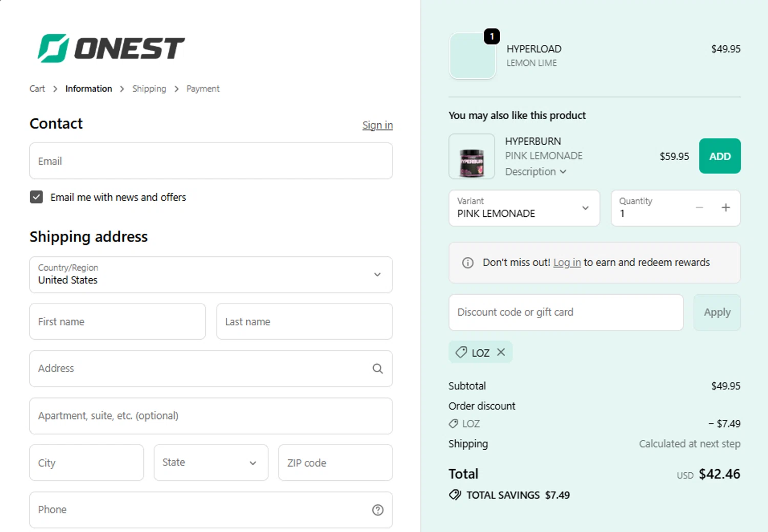This screenshot has height=532, width=768.
Task: Focus the First name field
Action: pos(117,321)
